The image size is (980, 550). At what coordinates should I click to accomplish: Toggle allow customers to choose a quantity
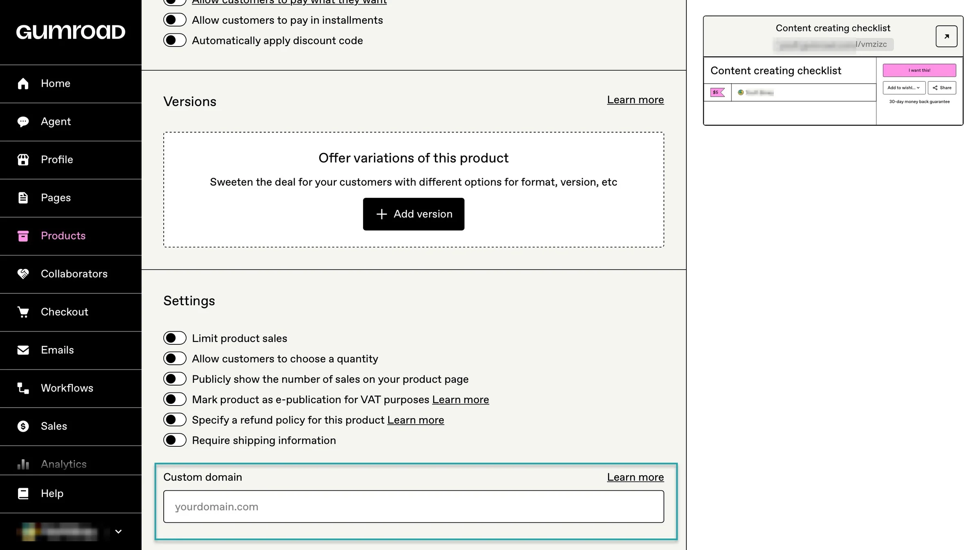pos(175,359)
